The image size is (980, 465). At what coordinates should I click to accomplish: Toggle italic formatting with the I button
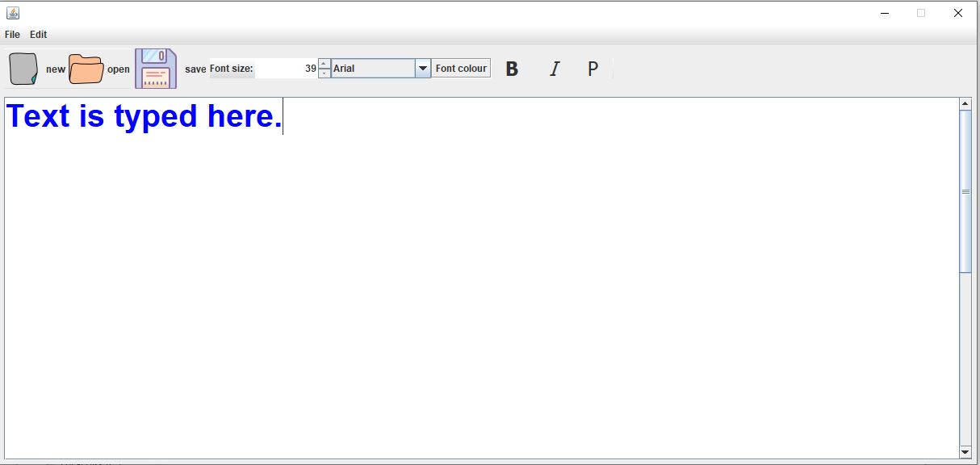tap(554, 69)
